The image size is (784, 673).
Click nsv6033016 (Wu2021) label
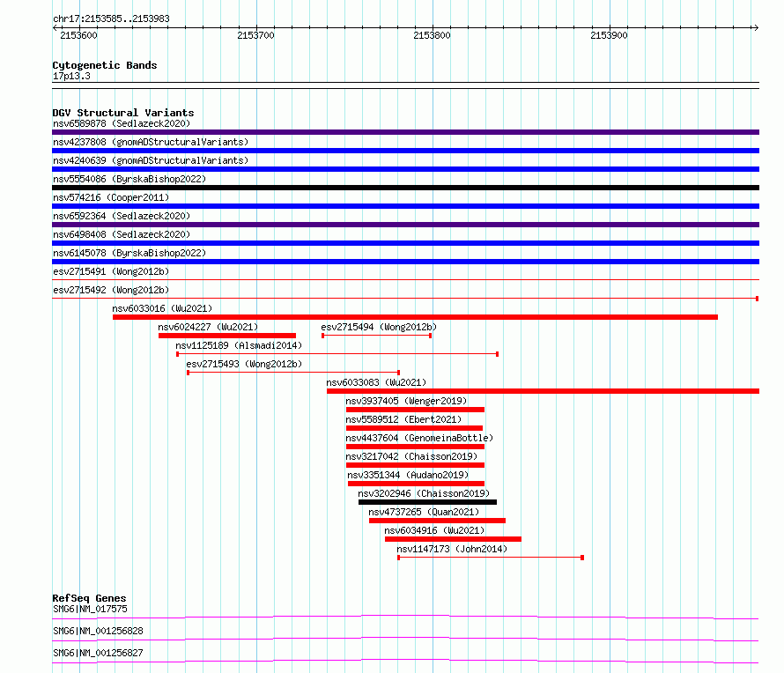tap(162, 308)
